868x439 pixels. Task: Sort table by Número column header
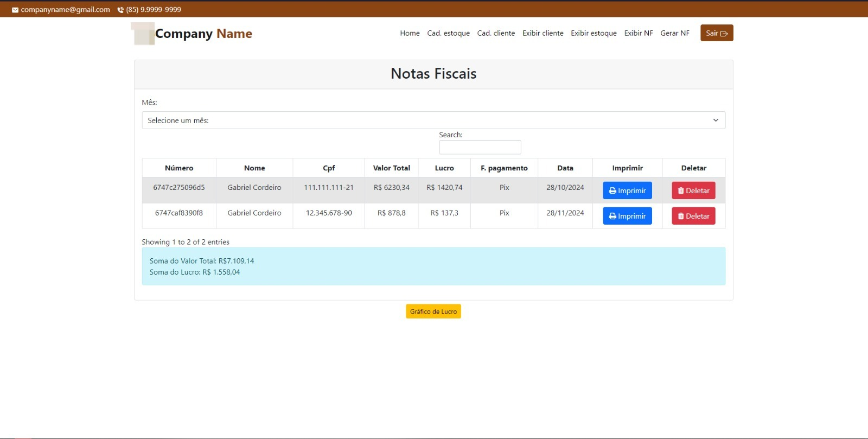[x=179, y=168]
